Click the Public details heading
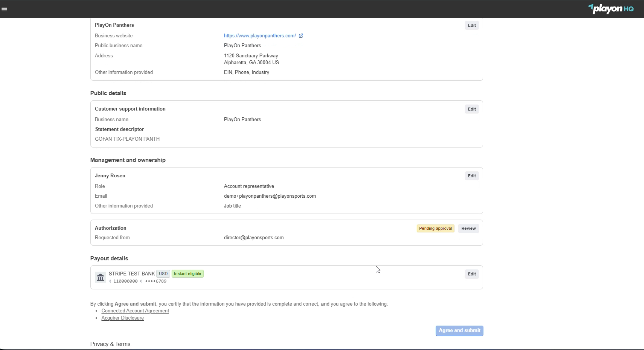Image resolution: width=644 pixels, height=350 pixels. tap(108, 93)
